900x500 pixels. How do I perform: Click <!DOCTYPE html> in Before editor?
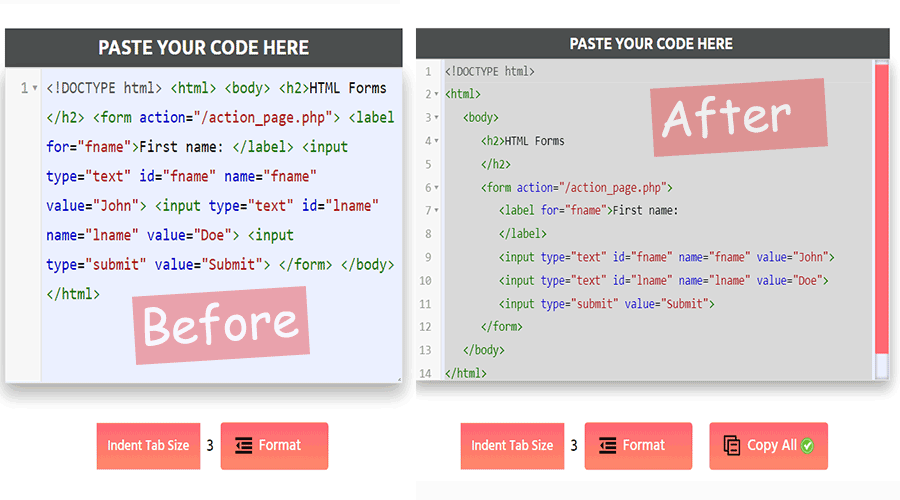click(x=104, y=88)
